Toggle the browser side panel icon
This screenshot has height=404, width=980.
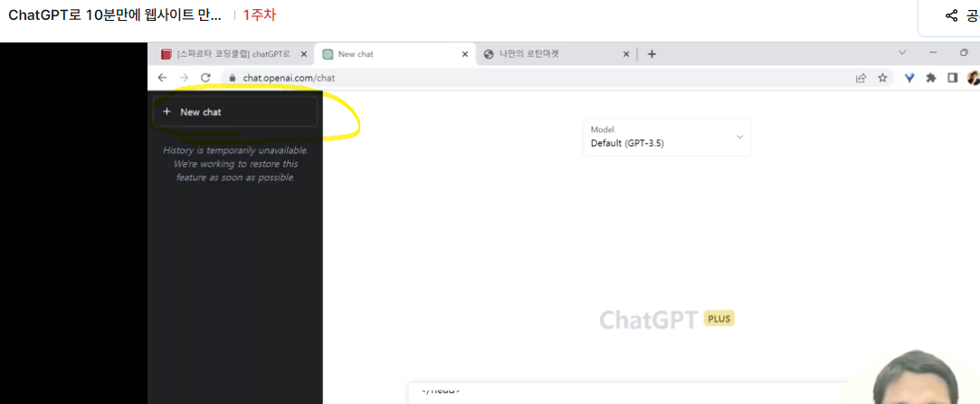(x=953, y=78)
